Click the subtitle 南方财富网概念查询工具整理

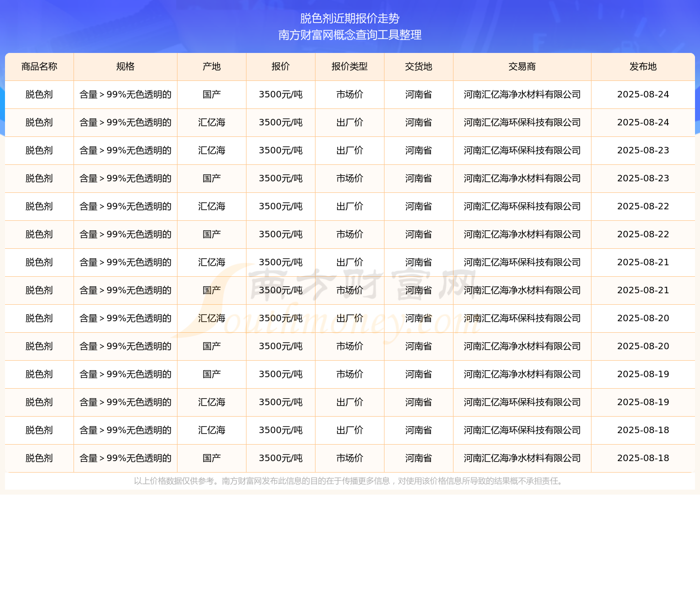click(349, 35)
